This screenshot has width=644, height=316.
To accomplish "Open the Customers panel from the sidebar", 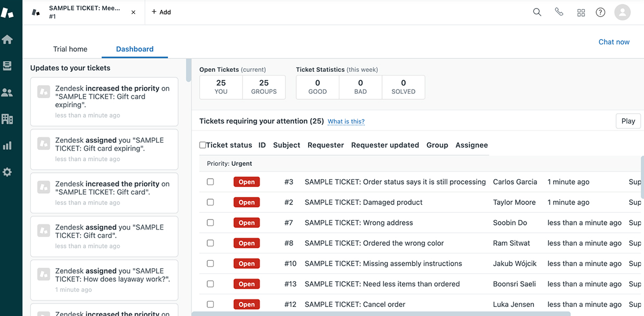I will click(x=8, y=92).
